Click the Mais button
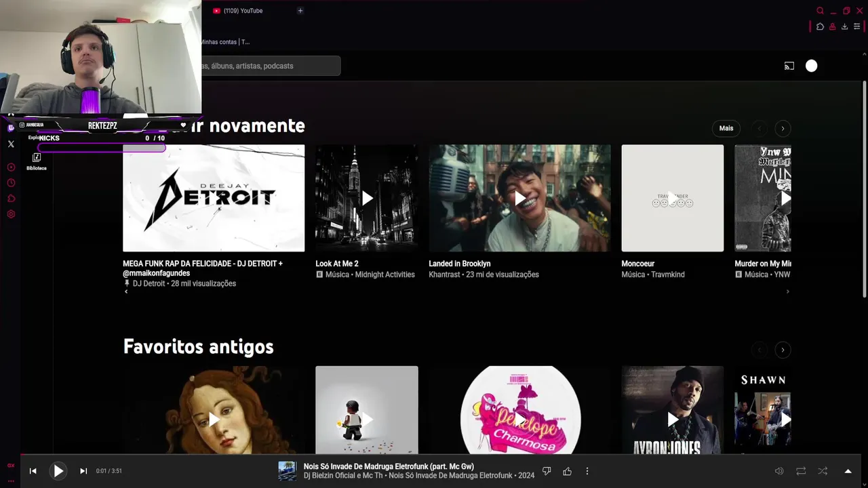 726,128
